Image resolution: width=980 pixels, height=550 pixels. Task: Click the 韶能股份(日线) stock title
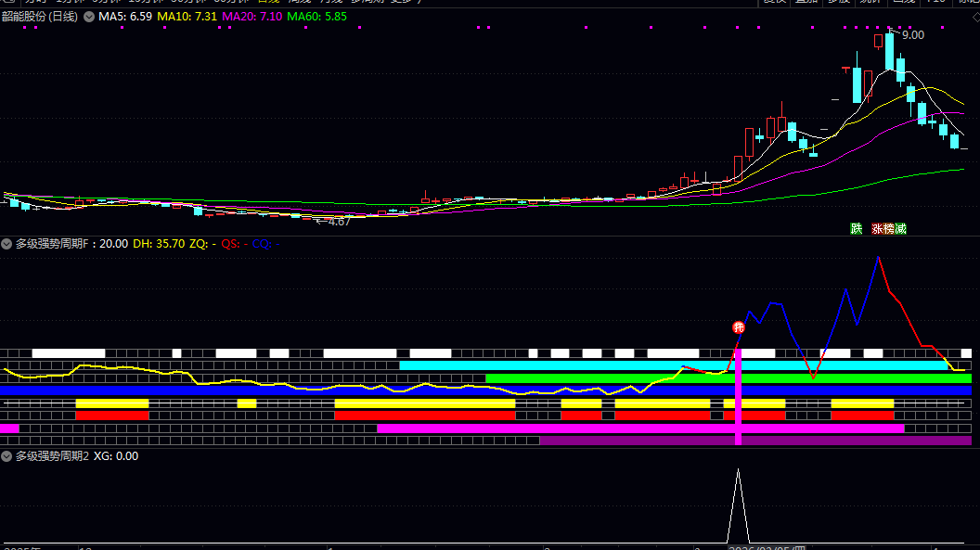click(x=40, y=17)
